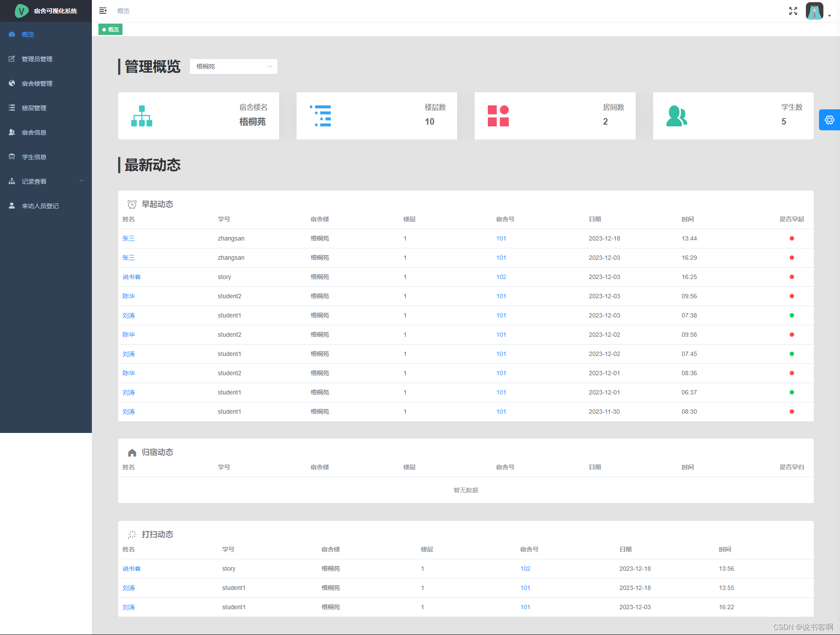
Task: Click the 宿舍可视化系统 title text
Action: [56, 11]
